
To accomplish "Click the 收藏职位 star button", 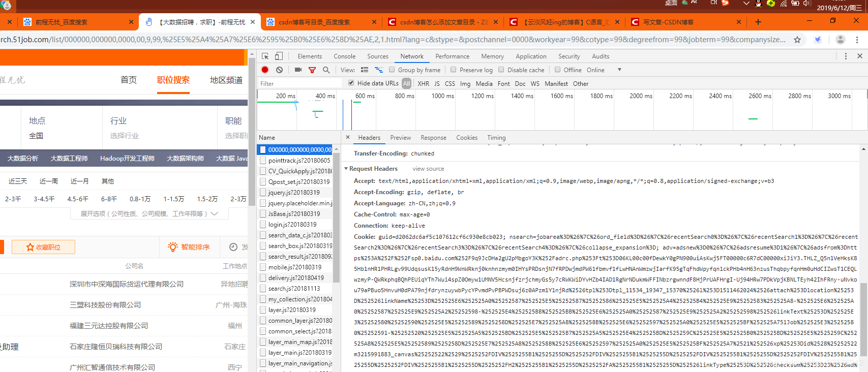I will (43, 247).
